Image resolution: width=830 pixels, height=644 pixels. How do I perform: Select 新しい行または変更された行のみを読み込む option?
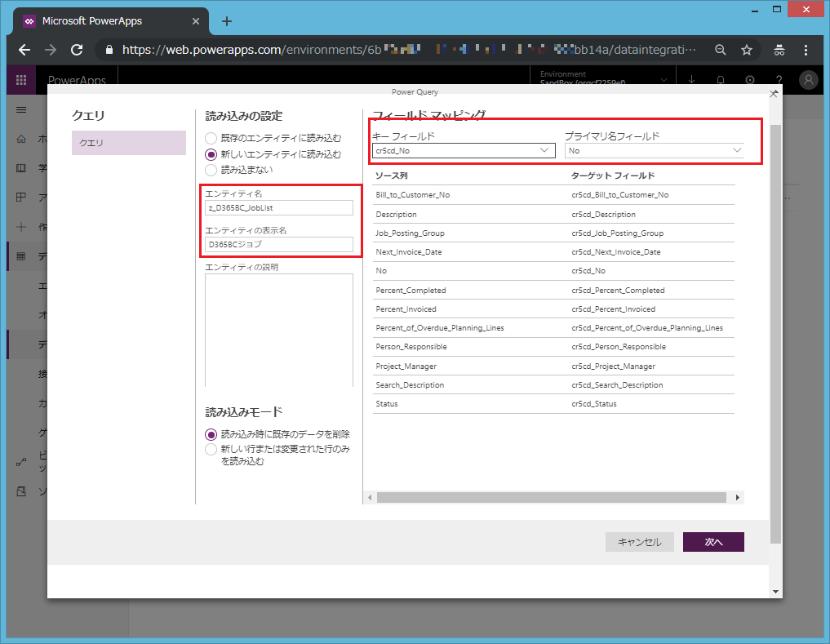tap(211, 450)
